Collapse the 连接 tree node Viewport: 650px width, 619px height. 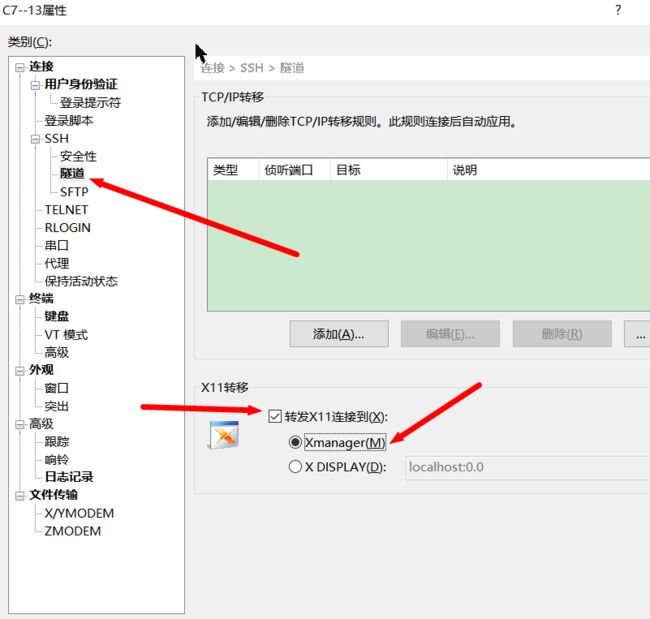(19, 67)
